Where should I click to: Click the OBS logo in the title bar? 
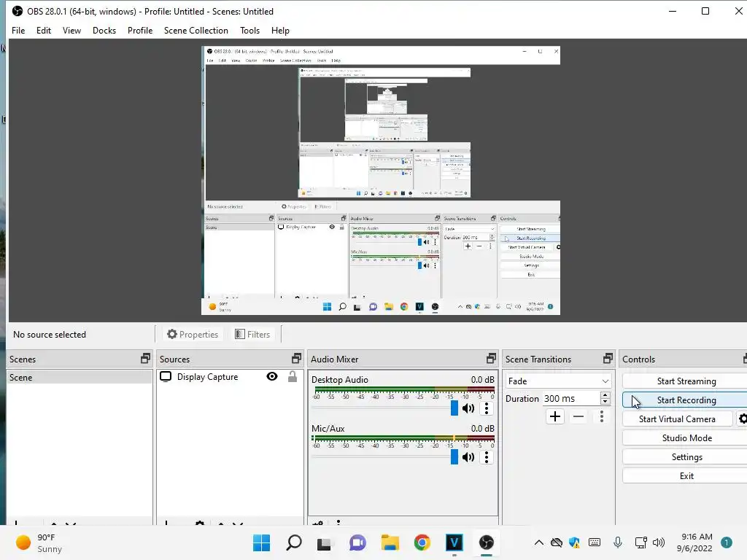click(18, 11)
